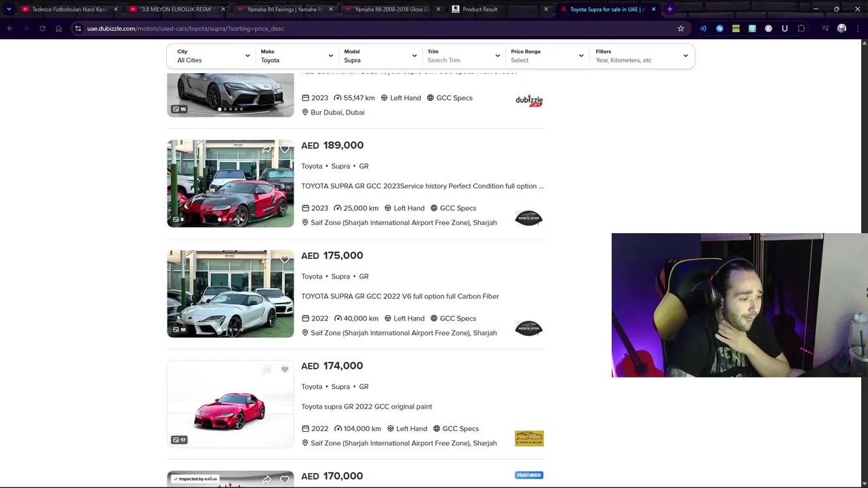Switch to Tedesco Futbolcuları tab

(x=68, y=9)
